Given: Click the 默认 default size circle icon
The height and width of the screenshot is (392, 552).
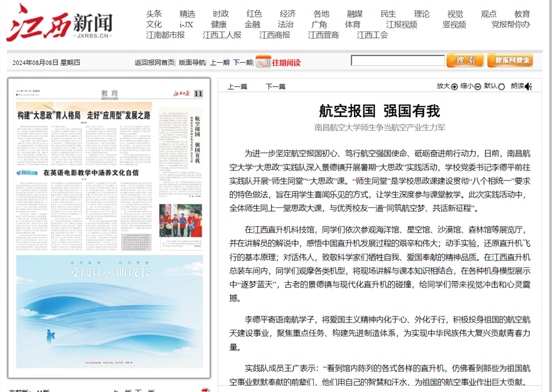Looking at the screenshot, I should pos(501,87).
